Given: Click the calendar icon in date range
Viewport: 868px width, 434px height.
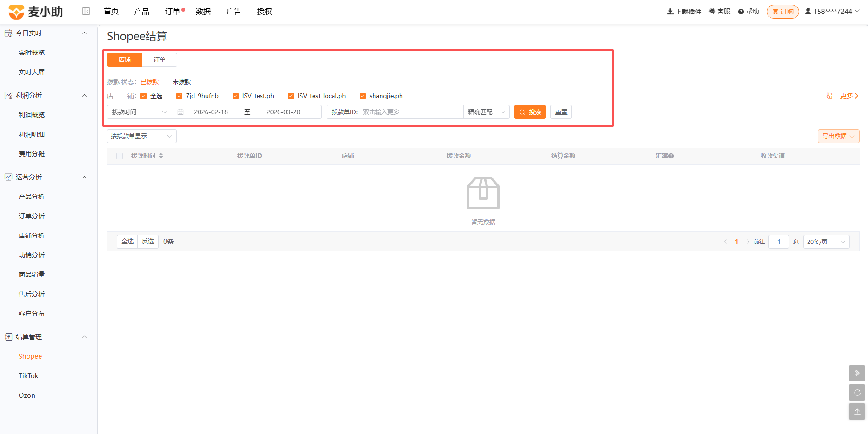Looking at the screenshot, I should (x=180, y=112).
